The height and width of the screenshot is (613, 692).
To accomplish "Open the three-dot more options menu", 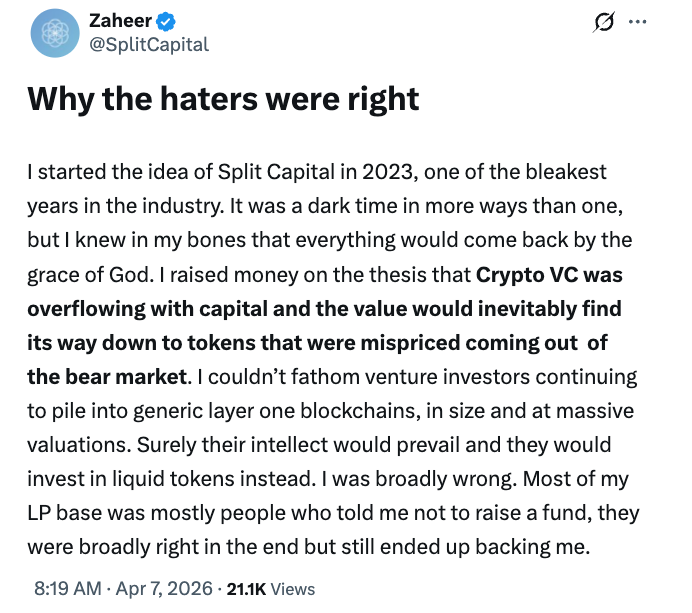I will [637, 21].
